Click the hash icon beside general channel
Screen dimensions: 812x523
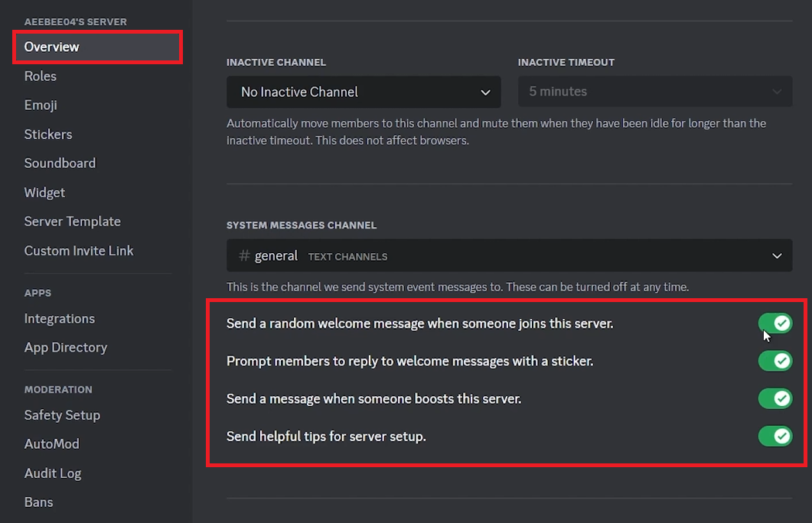pos(244,256)
